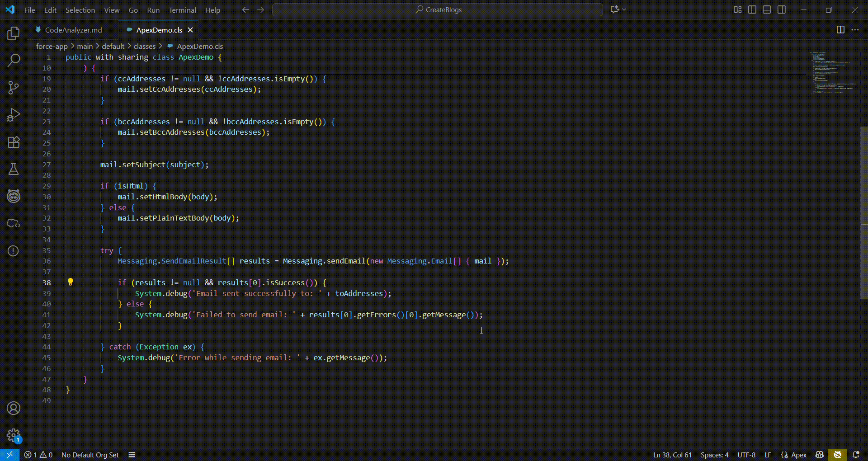
Task: Open Source Control view
Action: (x=14, y=87)
